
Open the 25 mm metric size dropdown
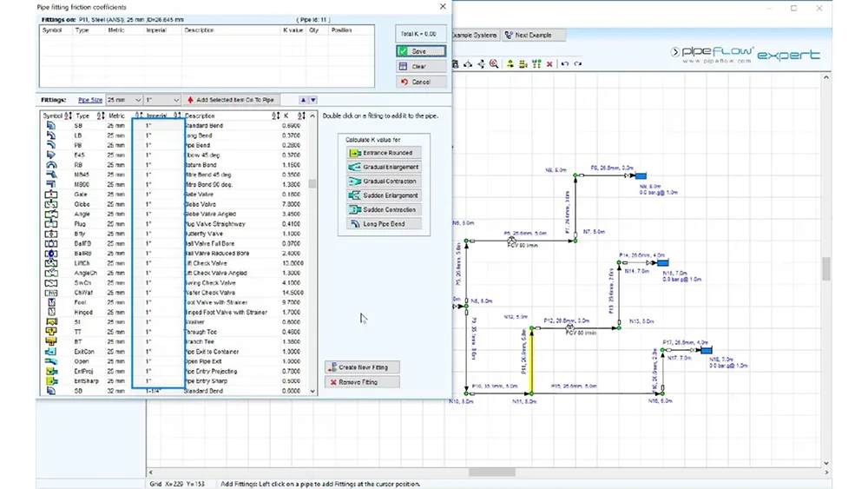124,100
